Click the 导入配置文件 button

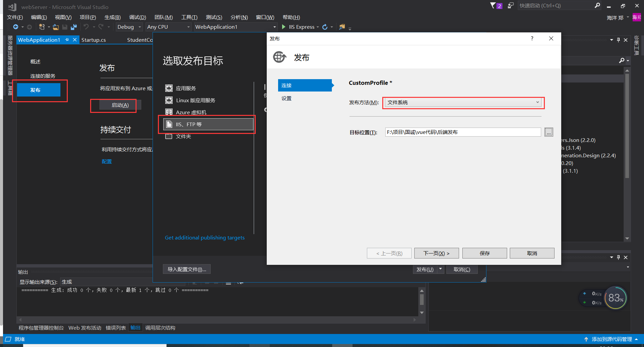[187, 269]
